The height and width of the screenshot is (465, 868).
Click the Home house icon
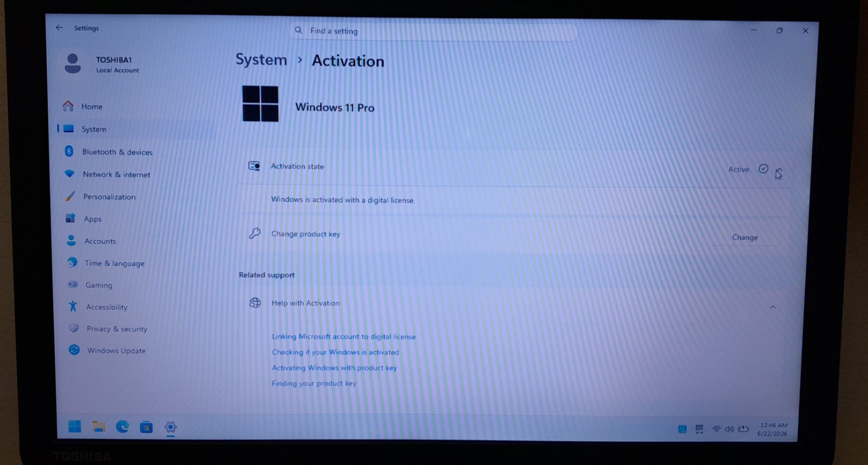pyautogui.click(x=68, y=106)
